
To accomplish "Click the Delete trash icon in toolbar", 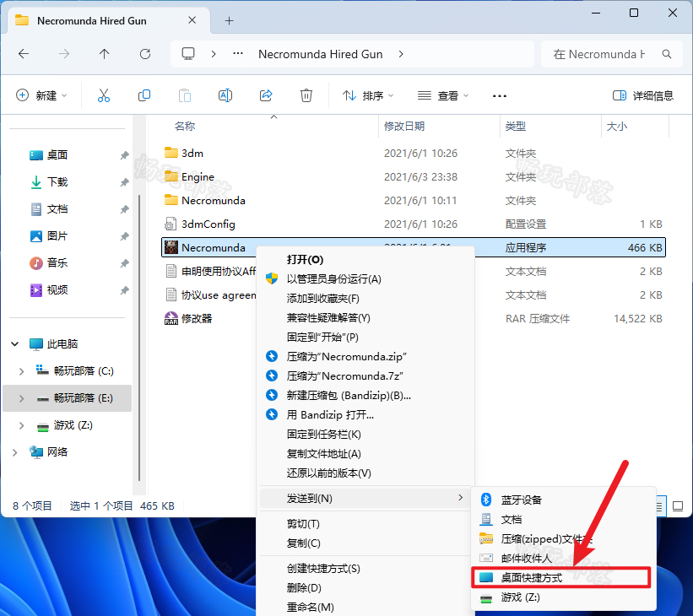I will tap(306, 95).
